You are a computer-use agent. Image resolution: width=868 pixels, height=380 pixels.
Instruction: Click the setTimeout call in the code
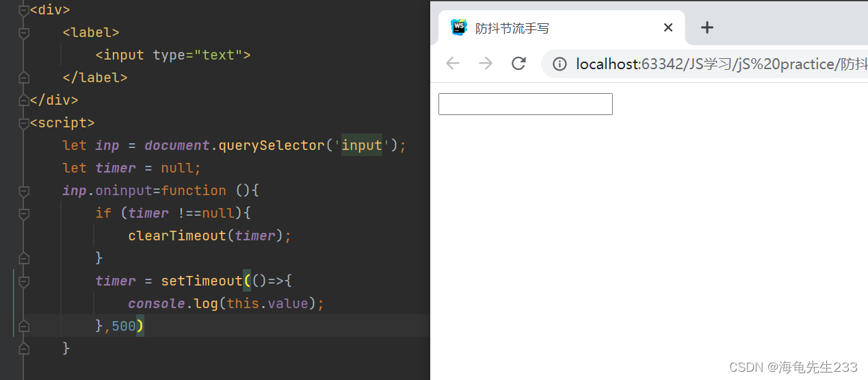click(x=202, y=281)
